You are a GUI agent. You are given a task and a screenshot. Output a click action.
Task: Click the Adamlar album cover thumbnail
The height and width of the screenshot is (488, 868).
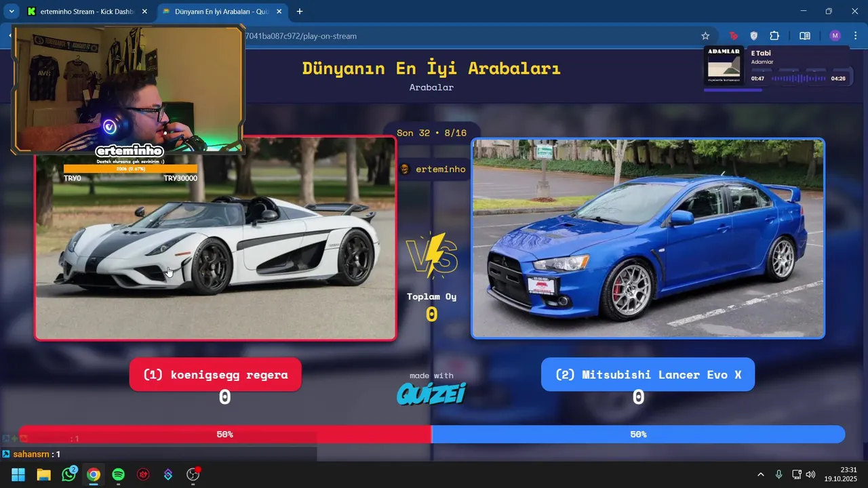pyautogui.click(x=724, y=65)
